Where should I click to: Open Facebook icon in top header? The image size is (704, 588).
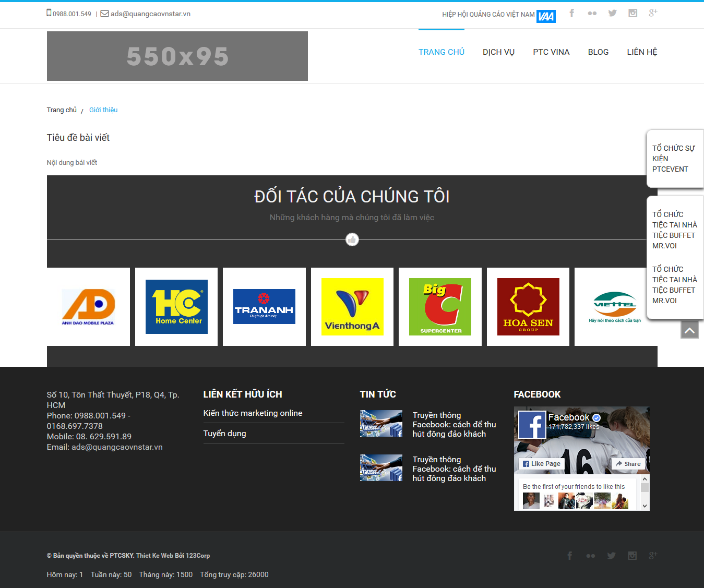tap(572, 13)
